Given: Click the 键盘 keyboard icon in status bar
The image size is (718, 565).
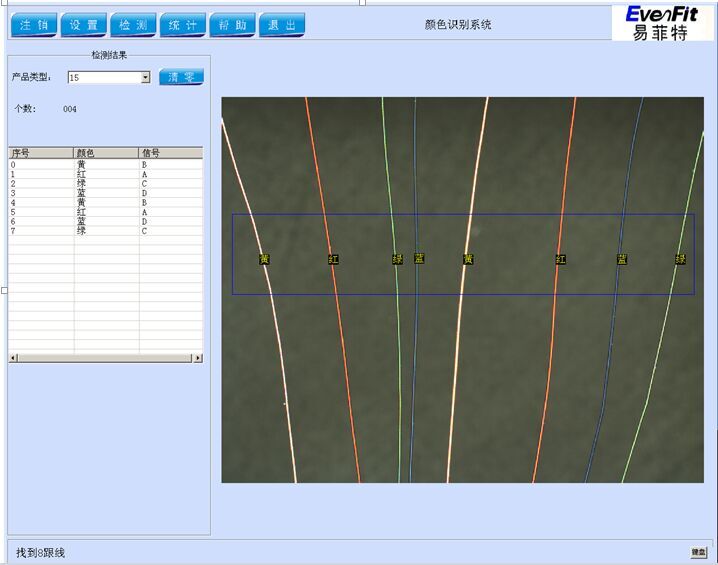Looking at the screenshot, I should (698, 552).
